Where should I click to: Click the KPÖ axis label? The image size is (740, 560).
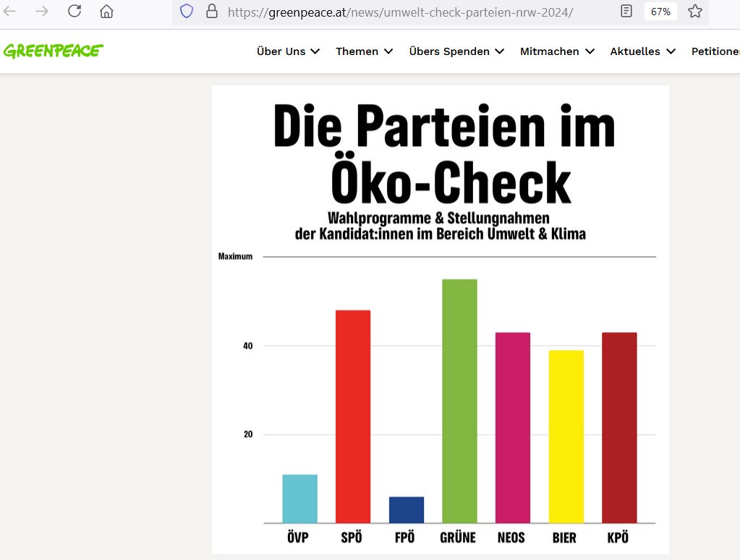(x=618, y=537)
